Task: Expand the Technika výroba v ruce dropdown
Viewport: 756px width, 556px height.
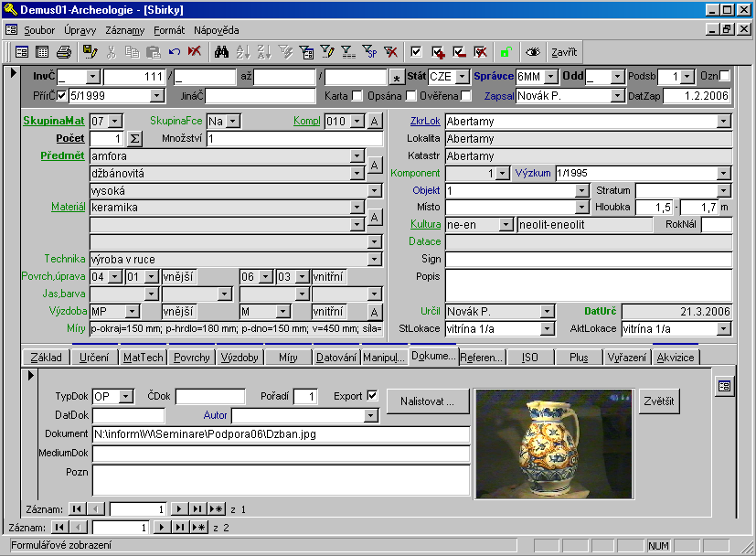Action: coord(375,260)
